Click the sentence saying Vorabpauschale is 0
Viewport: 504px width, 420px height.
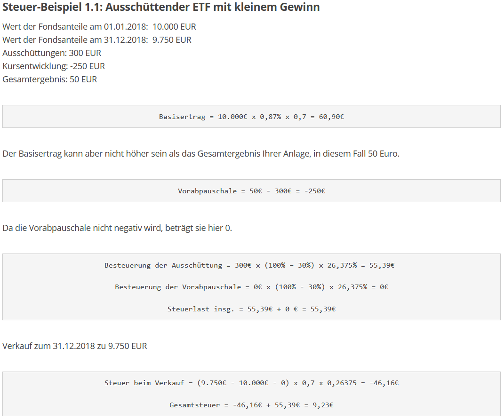(117, 228)
